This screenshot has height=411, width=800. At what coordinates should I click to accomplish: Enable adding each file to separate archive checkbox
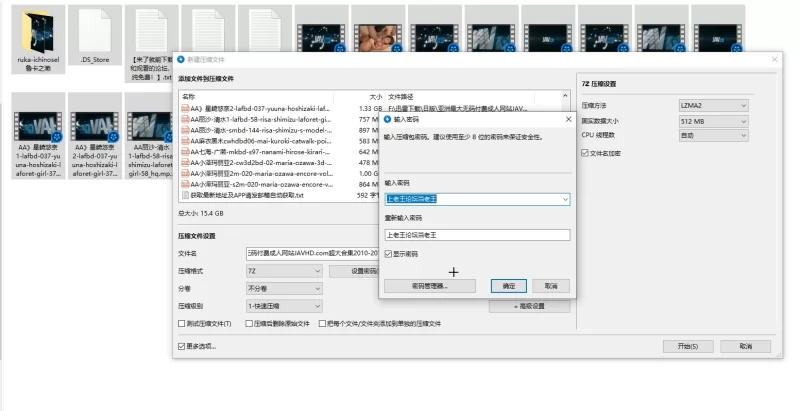[x=322, y=323]
